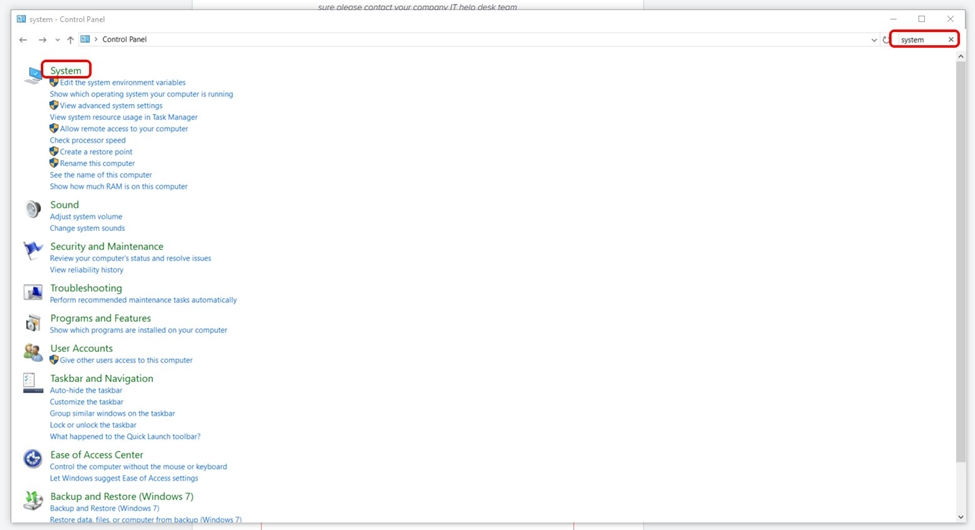The width and height of the screenshot is (975, 530).
Task: Open Review your computer's status and resolve issues
Action: [131, 258]
